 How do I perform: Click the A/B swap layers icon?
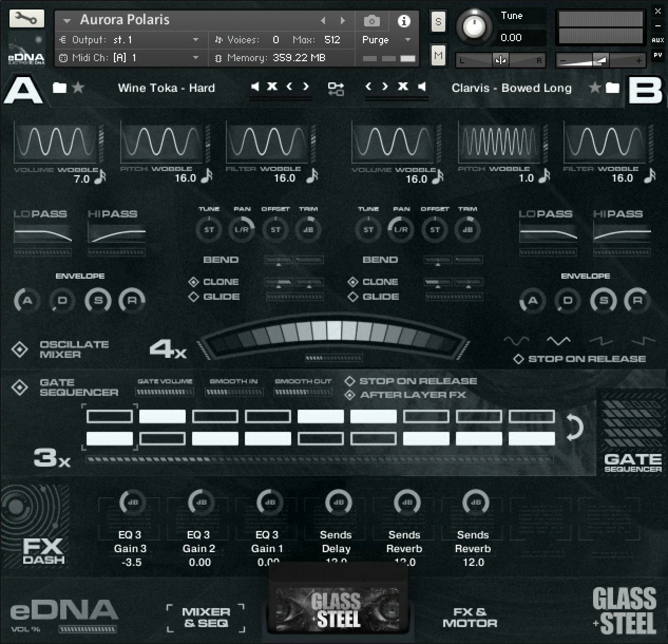pos(336,88)
